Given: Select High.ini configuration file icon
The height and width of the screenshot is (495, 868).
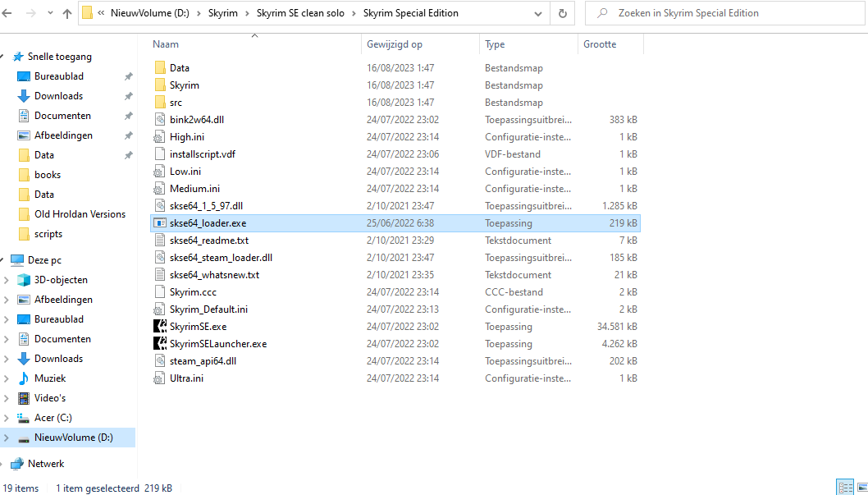Looking at the screenshot, I should tap(160, 136).
